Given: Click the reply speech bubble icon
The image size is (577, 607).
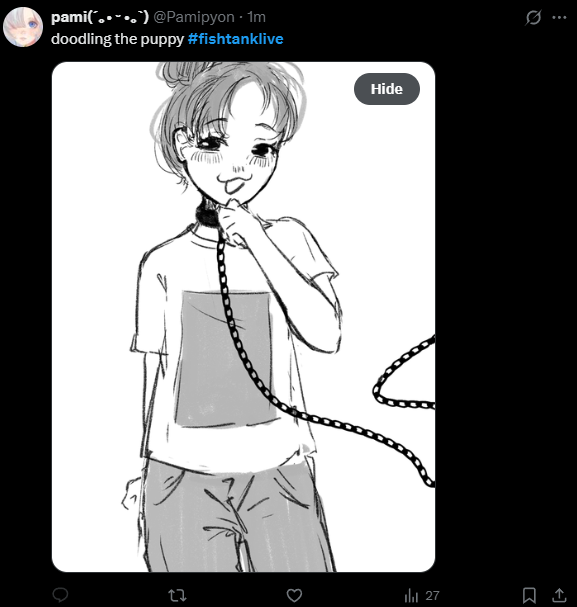Looking at the screenshot, I should click(x=60, y=595).
